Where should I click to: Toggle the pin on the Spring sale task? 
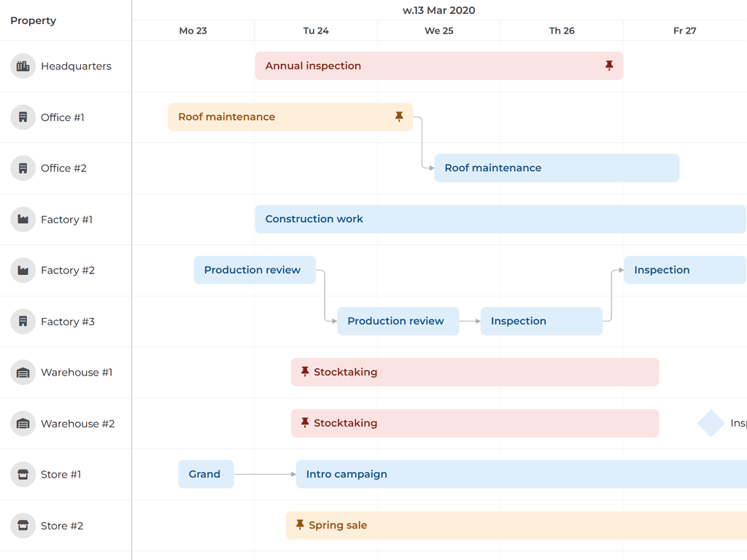click(300, 524)
